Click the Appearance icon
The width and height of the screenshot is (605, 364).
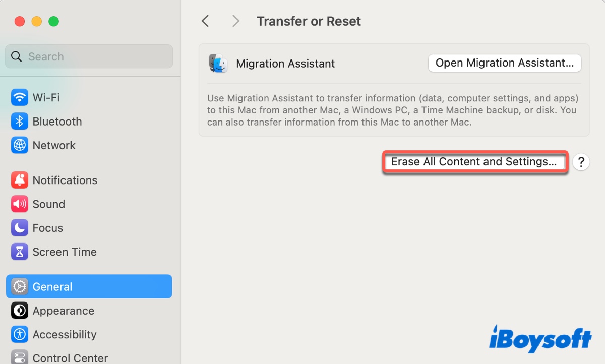coord(20,311)
